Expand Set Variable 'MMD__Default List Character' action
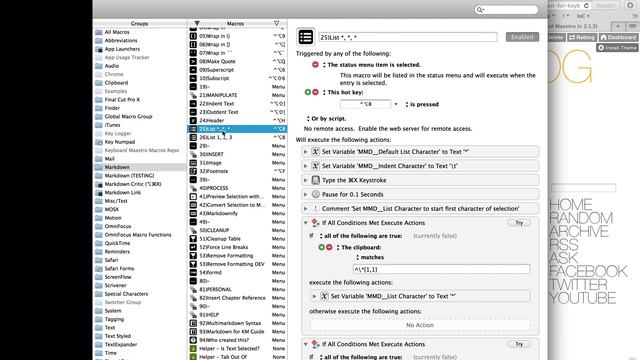This screenshot has height=360, width=640. [305, 152]
